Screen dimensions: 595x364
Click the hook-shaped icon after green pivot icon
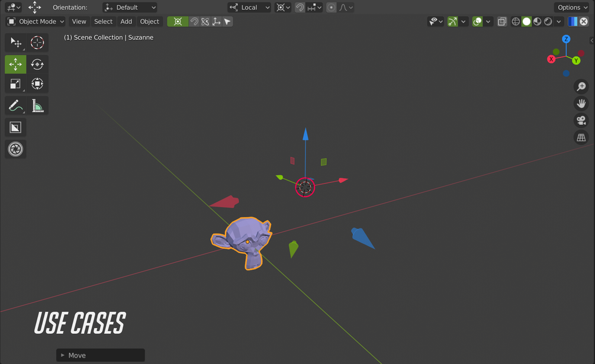tap(194, 22)
